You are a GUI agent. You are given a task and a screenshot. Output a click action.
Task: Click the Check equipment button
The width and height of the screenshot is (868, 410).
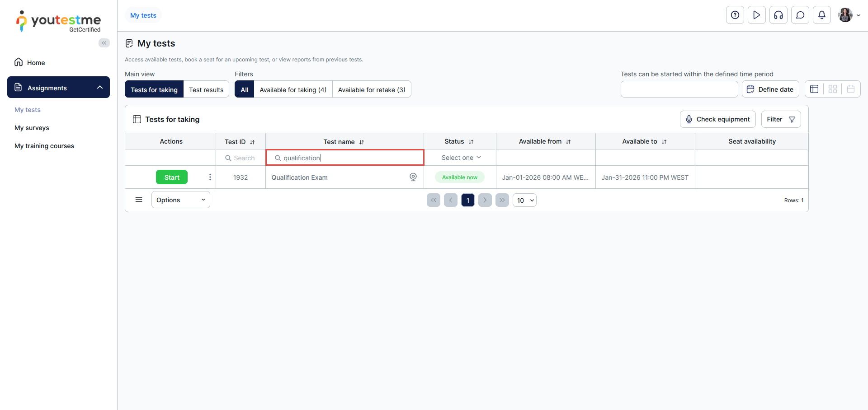point(717,119)
